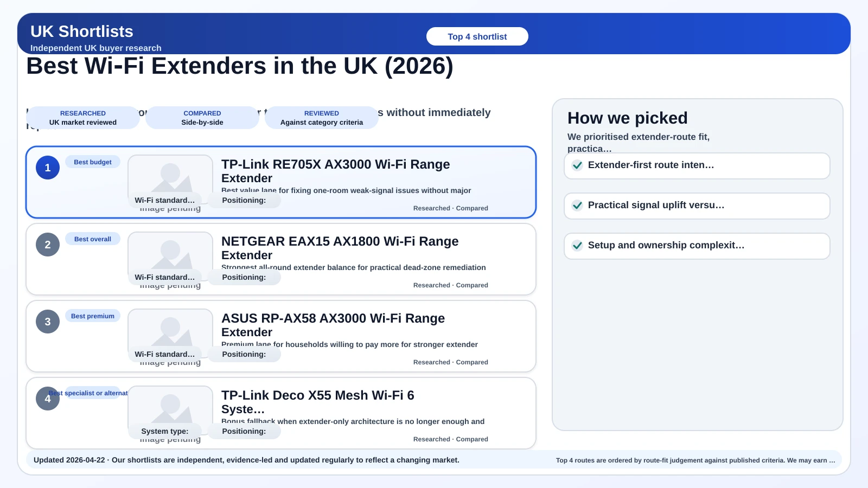The width and height of the screenshot is (868, 488).
Task: Click Bonus fallback when extender-only description
Action: (353, 421)
